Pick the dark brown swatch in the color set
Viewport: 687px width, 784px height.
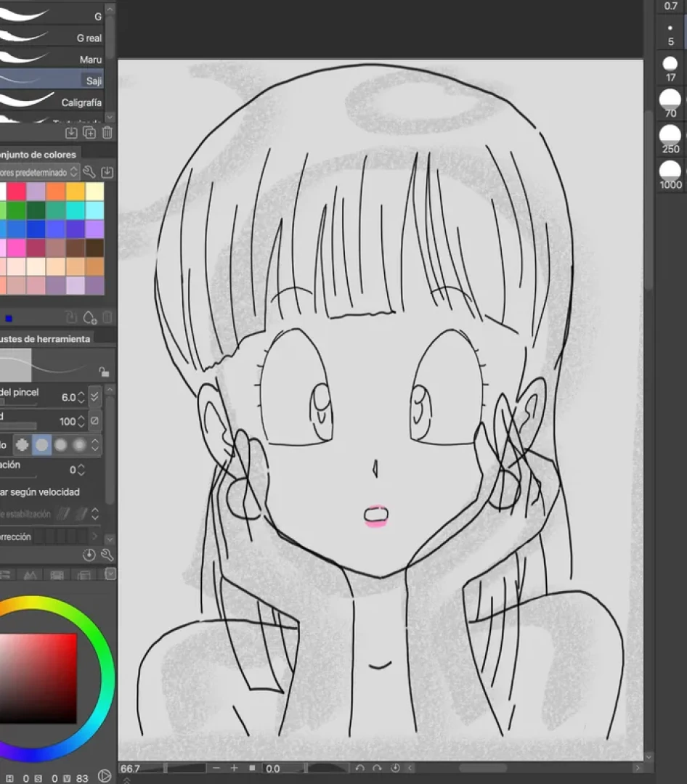point(94,248)
